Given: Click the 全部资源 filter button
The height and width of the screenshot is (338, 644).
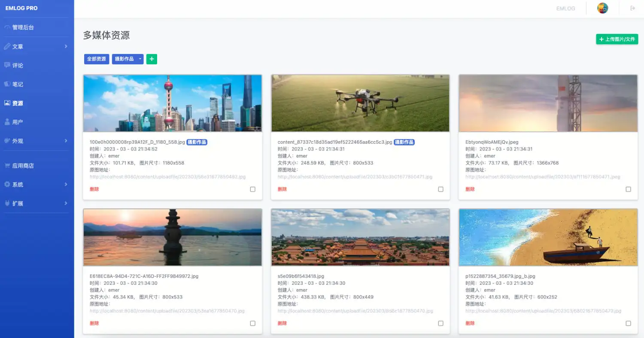Looking at the screenshot, I should (x=97, y=59).
